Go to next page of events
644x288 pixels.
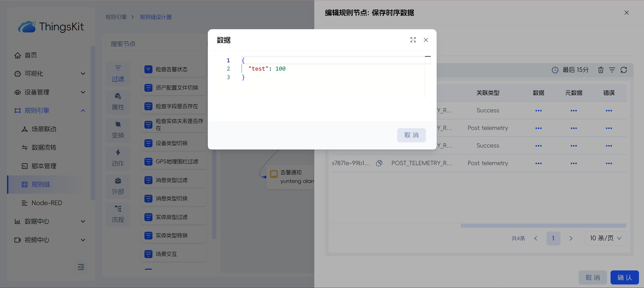pos(571,238)
